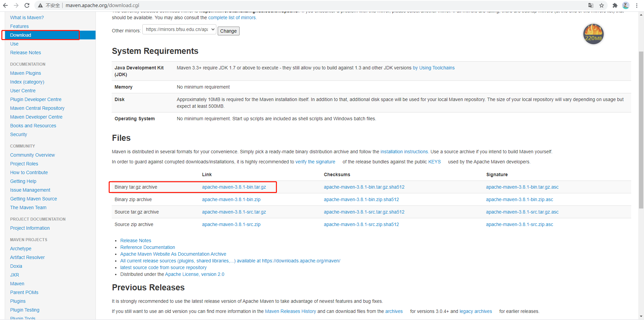Screen dimensions: 644x321
Task: Open Plugin Developer Centre link
Action: 36,99
